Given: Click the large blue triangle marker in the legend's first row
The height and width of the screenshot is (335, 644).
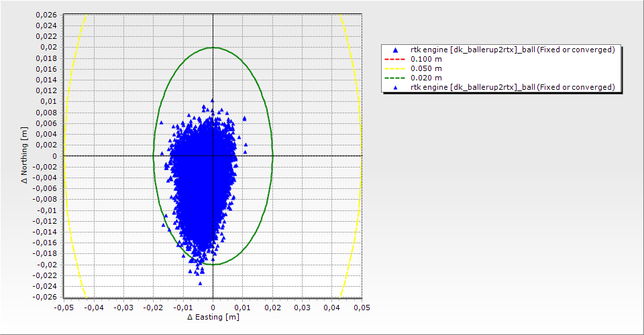Looking at the screenshot, I should click(x=395, y=50).
